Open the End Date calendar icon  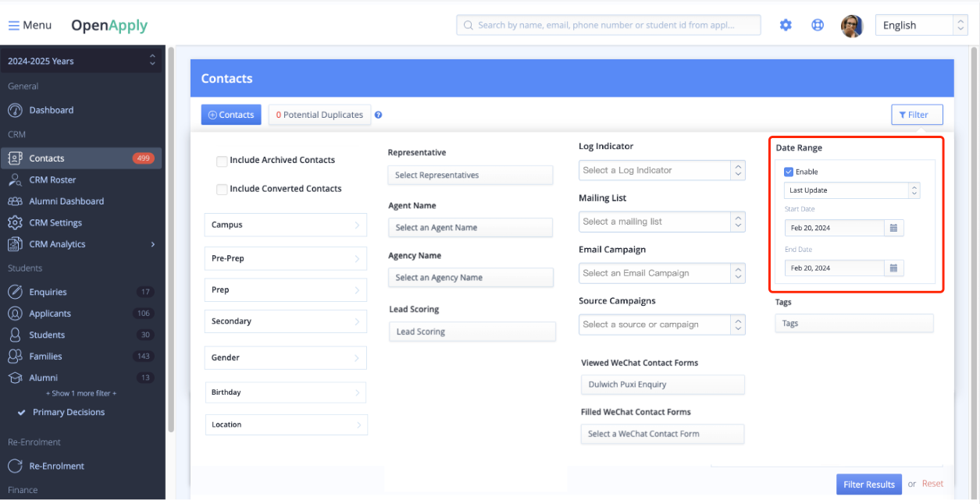(894, 268)
